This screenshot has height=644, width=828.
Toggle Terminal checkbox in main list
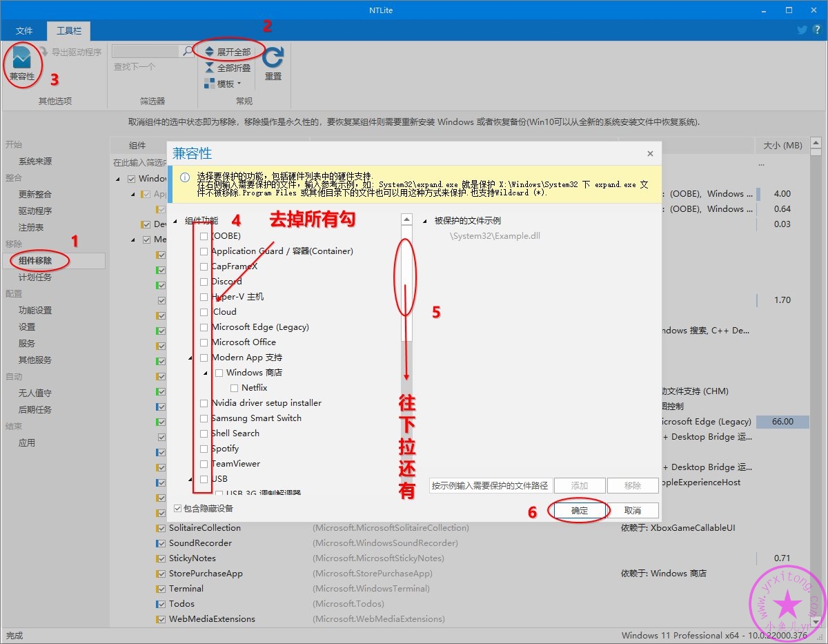coord(161,589)
